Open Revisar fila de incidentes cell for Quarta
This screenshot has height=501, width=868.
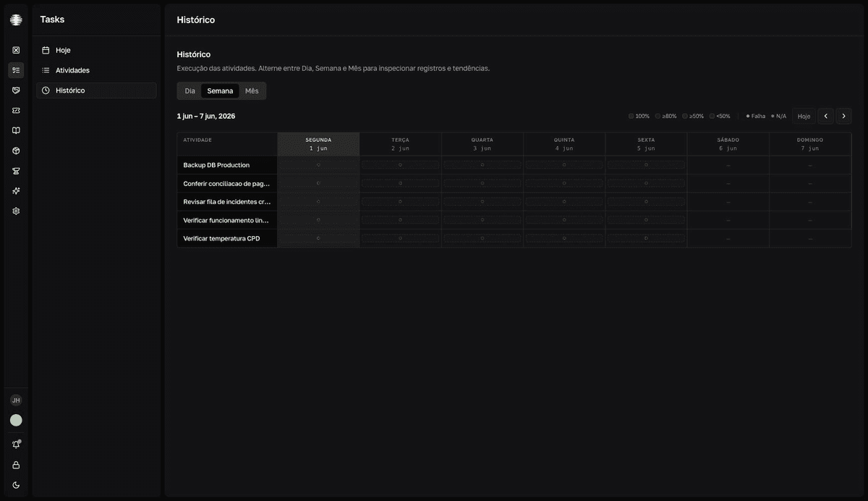coord(482,202)
